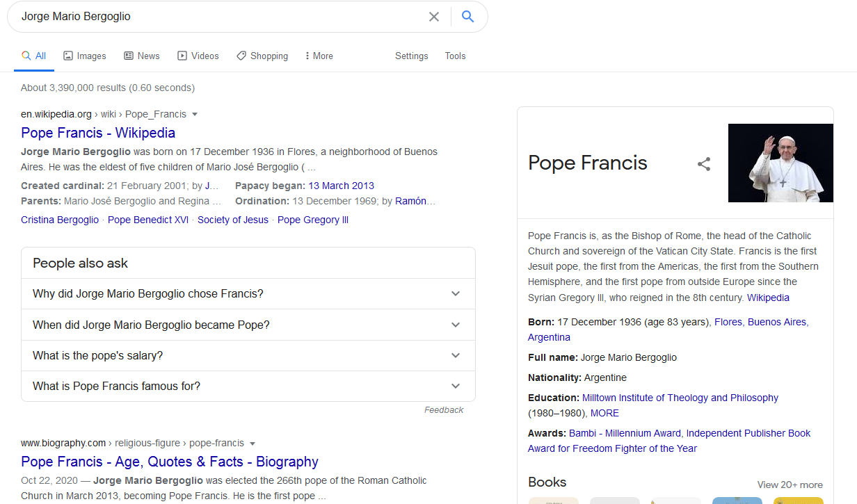Open the Images search tab

pyautogui.click(x=85, y=56)
